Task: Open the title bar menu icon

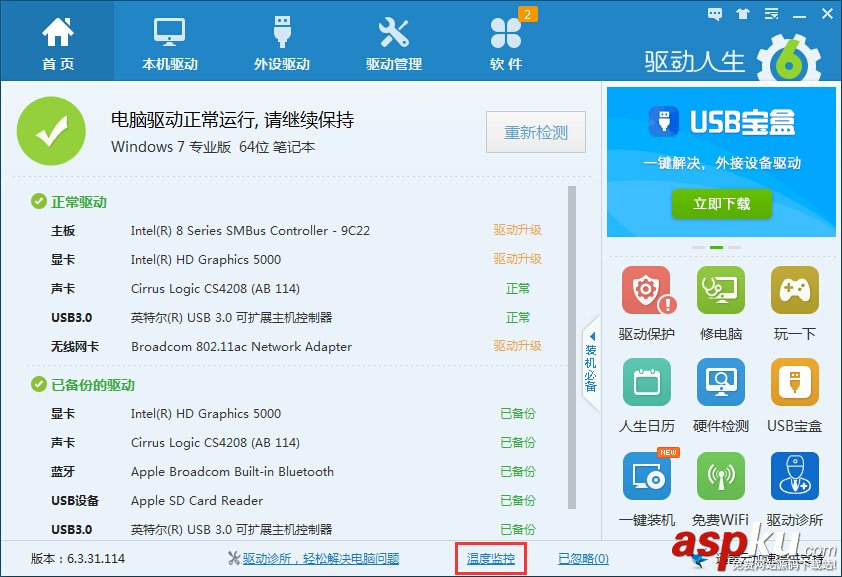Action: (x=772, y=14)
